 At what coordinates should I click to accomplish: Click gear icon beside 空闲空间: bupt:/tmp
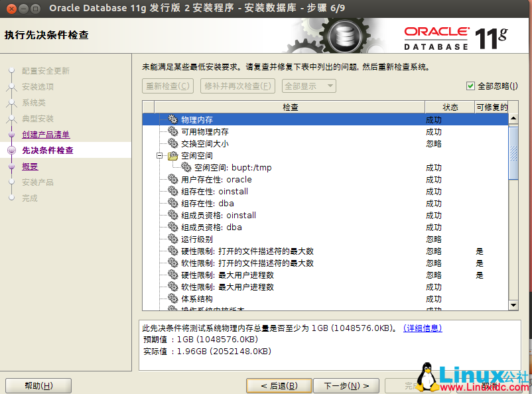click(x=186, y=167)
